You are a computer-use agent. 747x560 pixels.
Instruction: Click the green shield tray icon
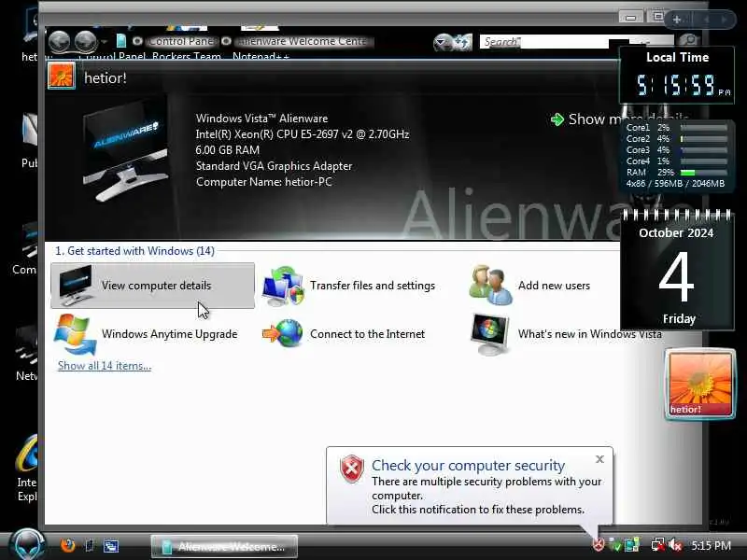pyautogui.click(x=615, y=545)
